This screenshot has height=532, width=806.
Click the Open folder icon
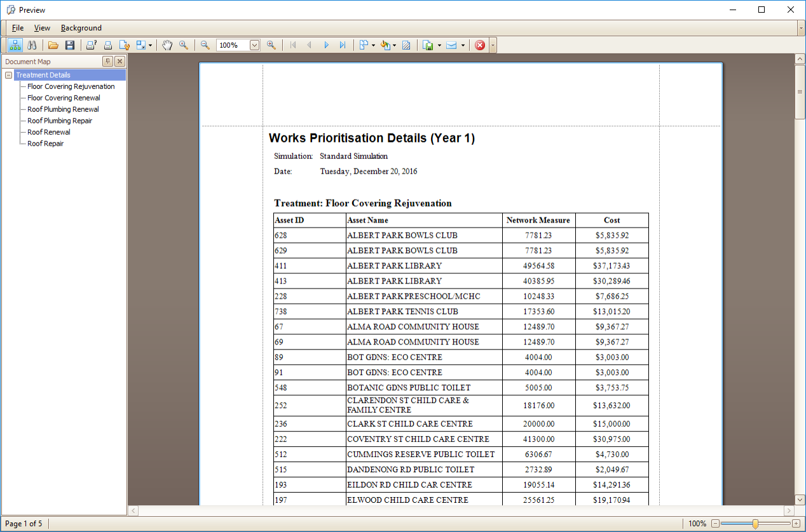click(53, 45)
